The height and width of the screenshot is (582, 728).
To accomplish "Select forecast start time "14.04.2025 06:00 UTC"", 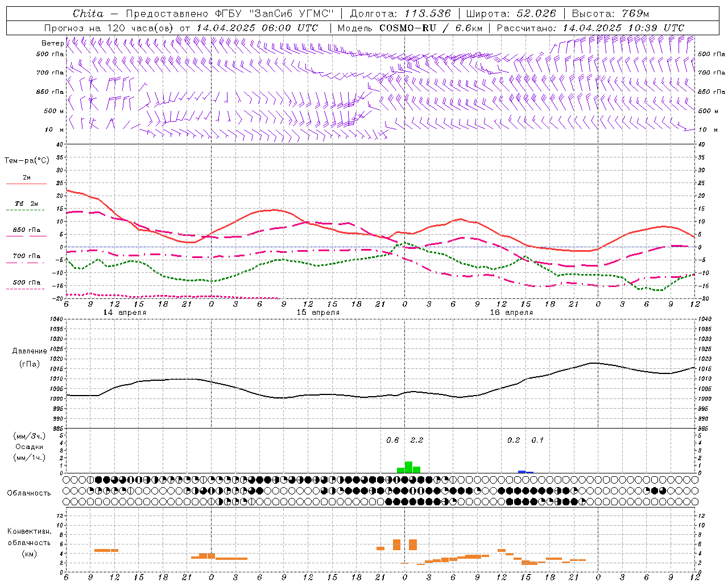I will [x=257, y=28].
